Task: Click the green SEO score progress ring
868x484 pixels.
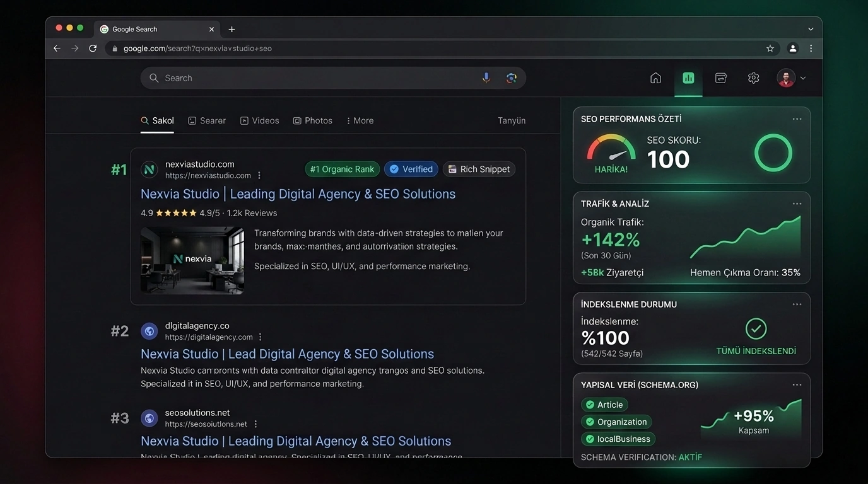Action: pos(773,153)
